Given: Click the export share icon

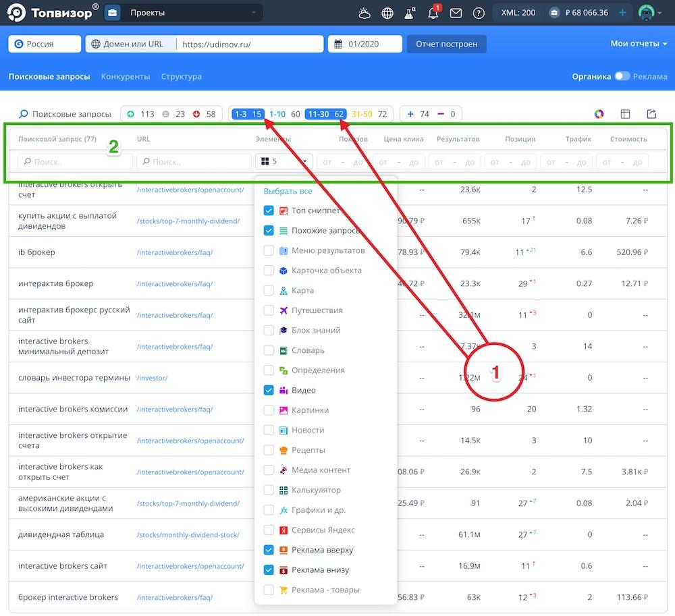Looking at the screenshot, I should pyautogui.click(x=651, y=114).
